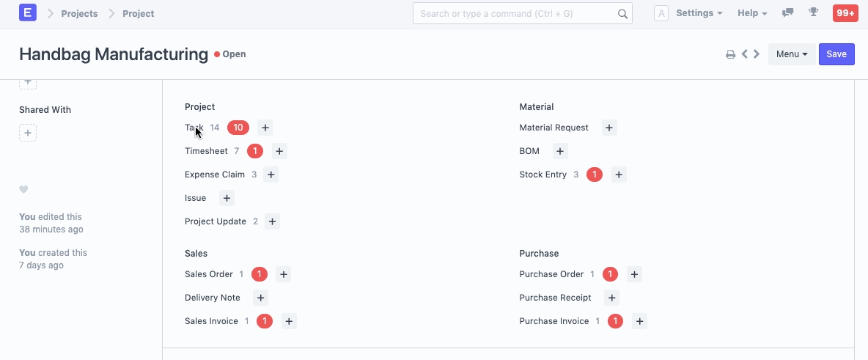Click the print icon
Viewport: 868px width, 360px height.
click(730, 54)
